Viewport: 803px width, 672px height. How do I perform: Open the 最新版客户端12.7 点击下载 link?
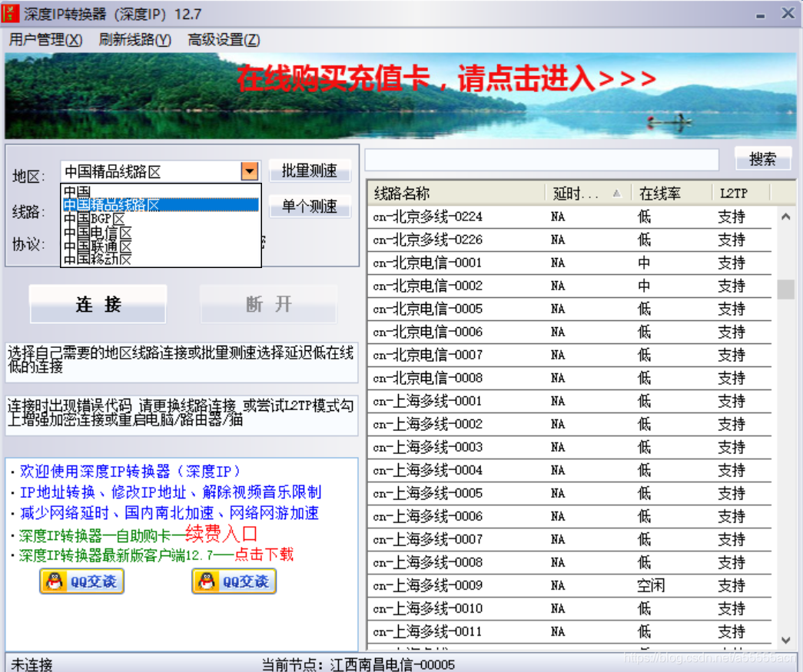pyautogui.click(x=156, y=554)
